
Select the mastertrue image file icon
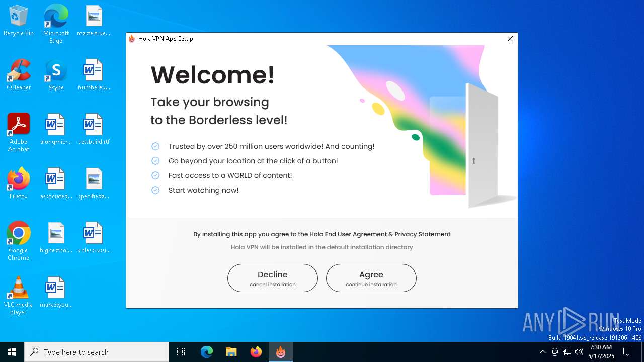(x=94, y=21)
